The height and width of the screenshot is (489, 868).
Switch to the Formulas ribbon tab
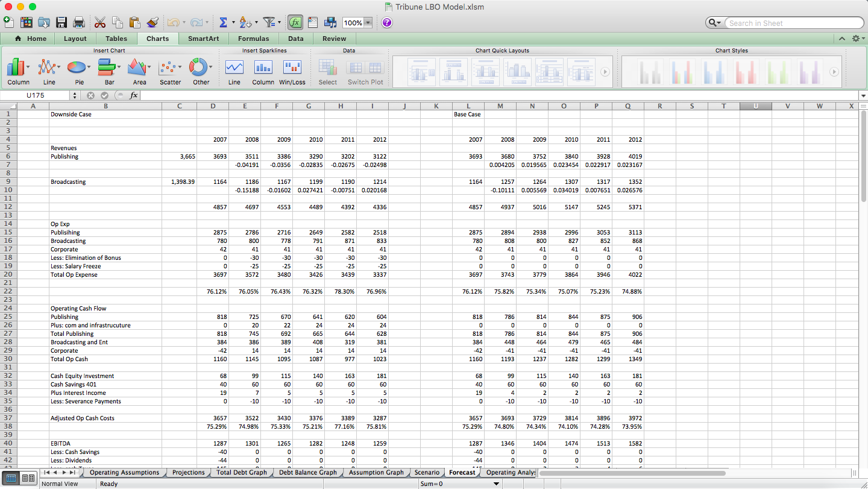point(253,37)
